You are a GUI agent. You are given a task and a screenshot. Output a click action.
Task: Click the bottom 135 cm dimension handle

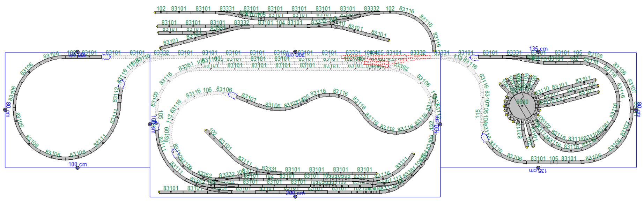point(538,168)
